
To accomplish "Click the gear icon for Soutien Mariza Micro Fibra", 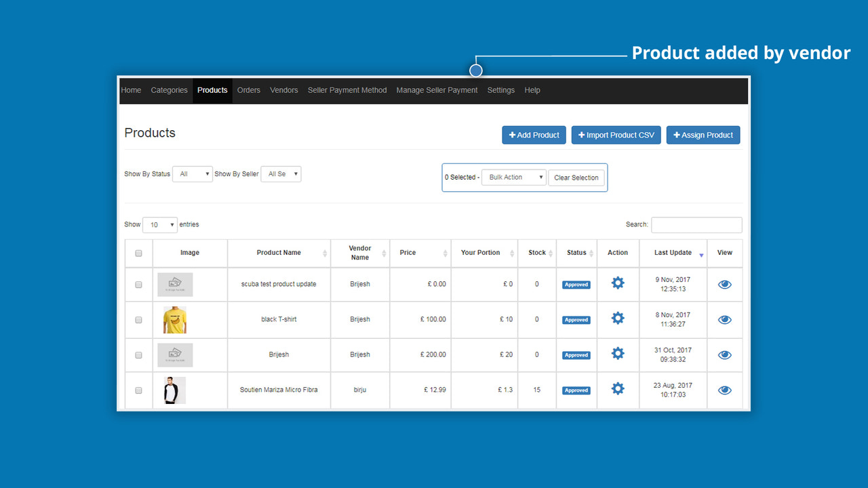I will (618, 388).
